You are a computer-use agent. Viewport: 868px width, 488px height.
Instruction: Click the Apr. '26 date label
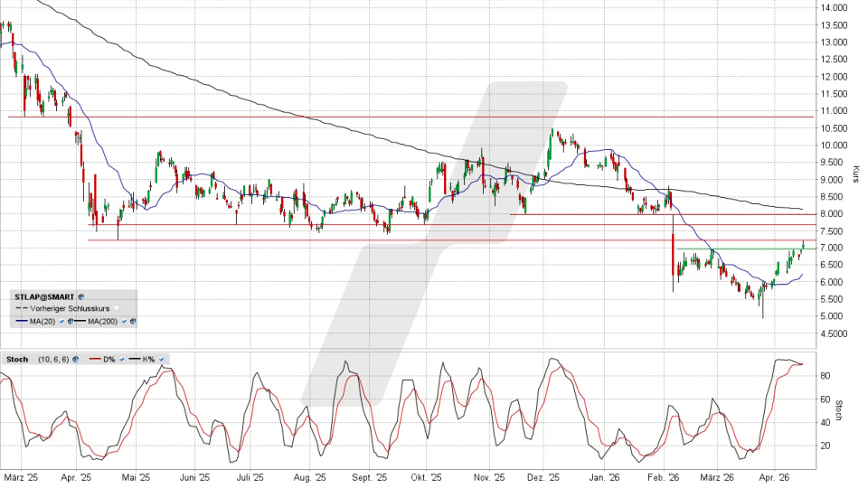coord(774,477)
